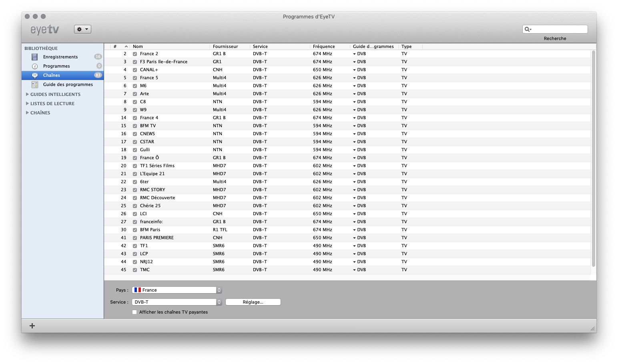Sort by the # number column
This screenshot has height=364, width=618.
pos(120,46)
